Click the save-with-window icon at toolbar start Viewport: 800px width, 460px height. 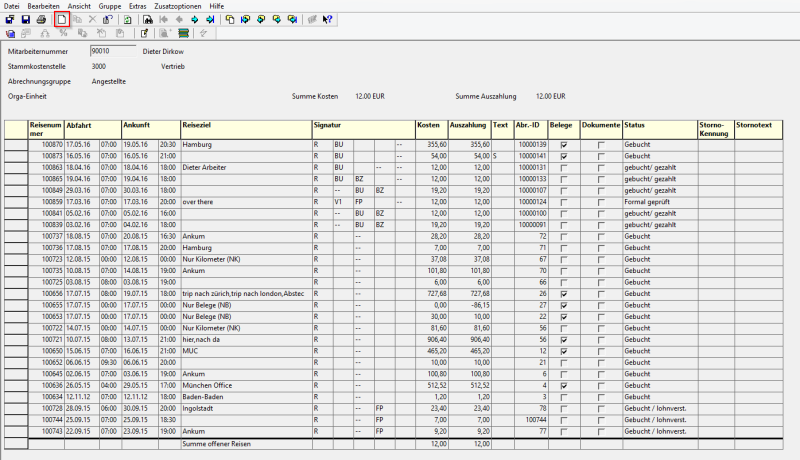(x=10, y=20)
